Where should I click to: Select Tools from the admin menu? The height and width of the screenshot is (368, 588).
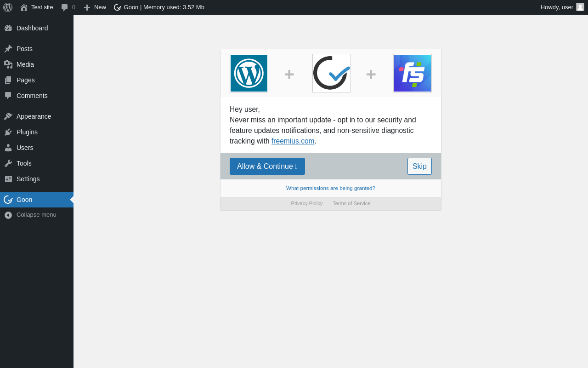[x=37, y=163]
